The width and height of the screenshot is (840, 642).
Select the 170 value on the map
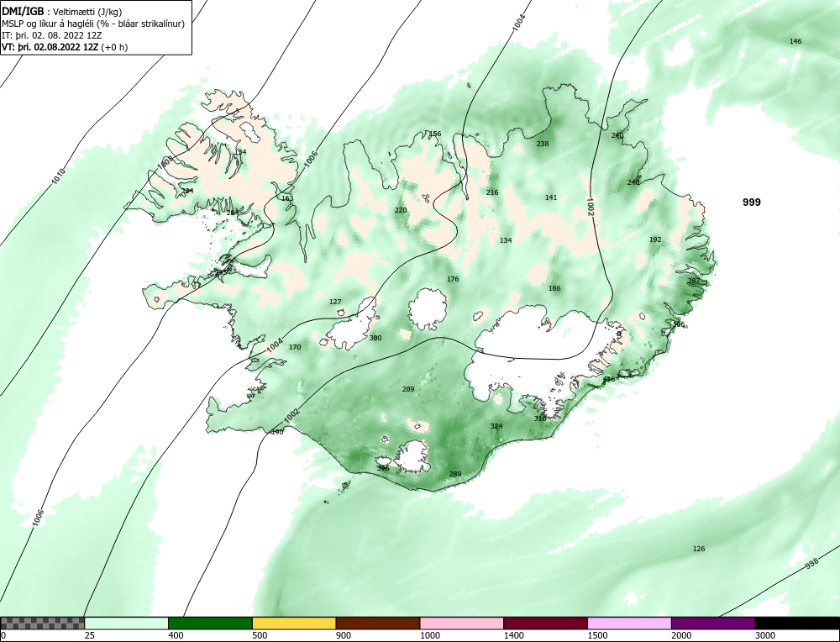coord(295,347)
